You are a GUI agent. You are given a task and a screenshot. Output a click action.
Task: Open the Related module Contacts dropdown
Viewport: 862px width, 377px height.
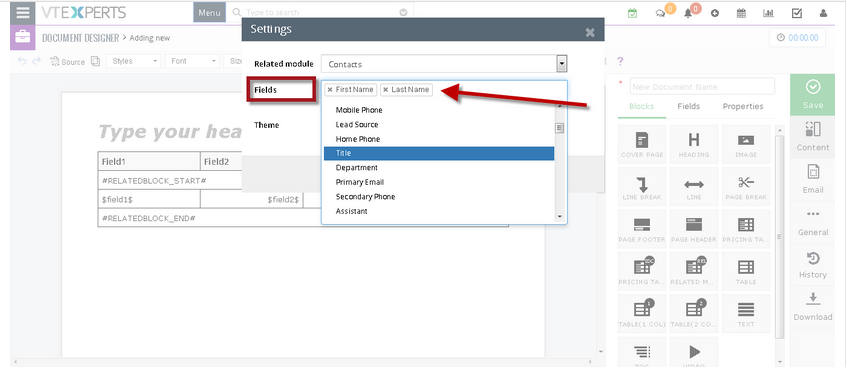coord(444,64)
